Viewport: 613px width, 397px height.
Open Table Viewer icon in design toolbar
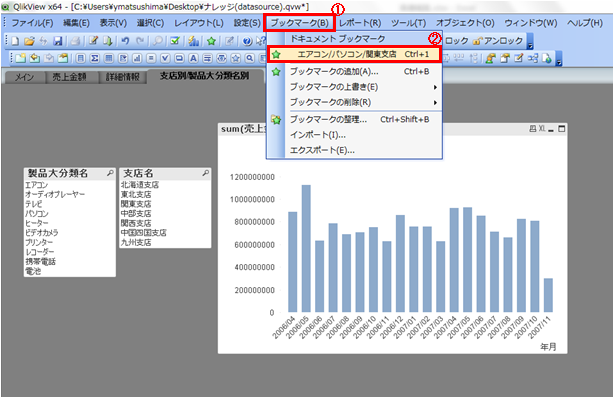point(533,58)
